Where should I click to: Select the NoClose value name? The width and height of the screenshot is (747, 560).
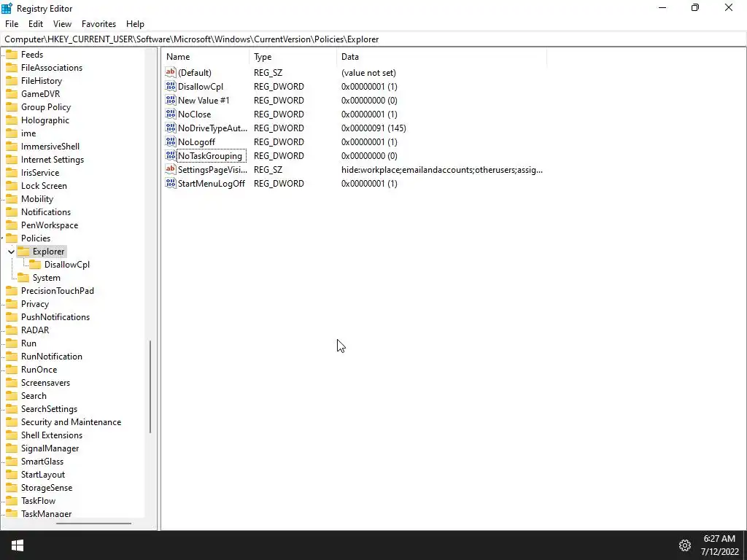194,114
